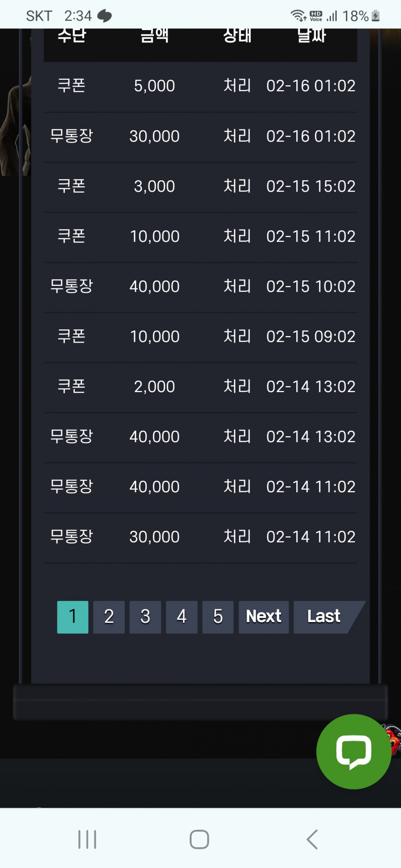Tap the KakaoTalk notification icon in status bar
401x868 pixels.
click(x=105, y=16)
